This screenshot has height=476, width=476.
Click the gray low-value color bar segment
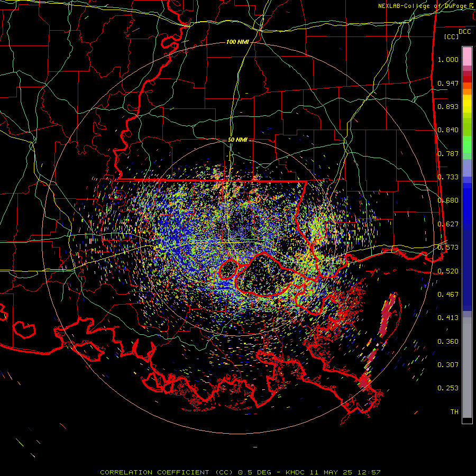tap(467, 368)
